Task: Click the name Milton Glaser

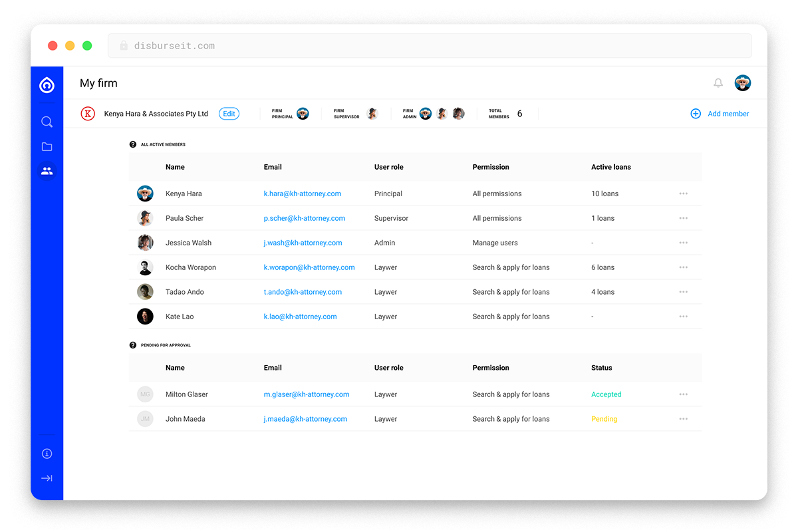Action: click(x=187, y=394)
